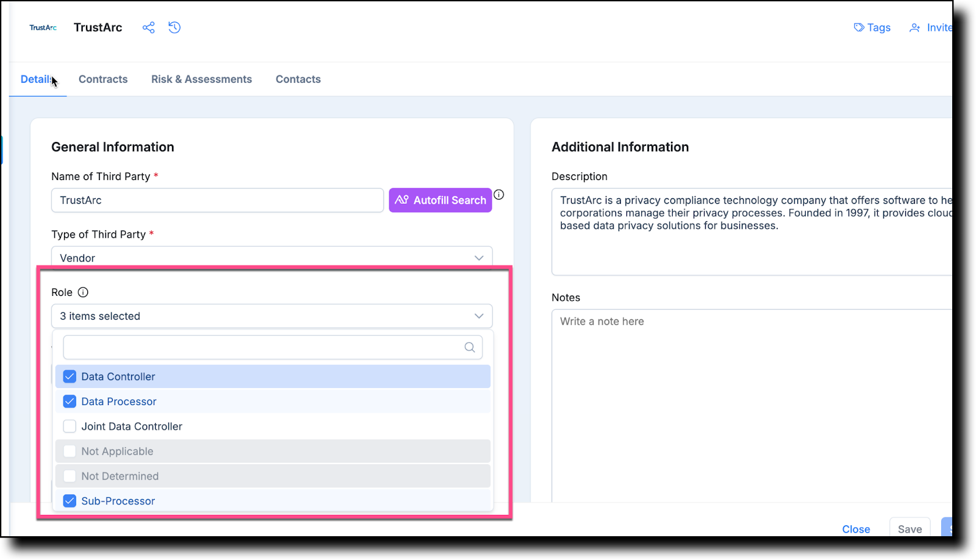Switch to the Contracts tab

pyautogui.click(x=102, y=79)
